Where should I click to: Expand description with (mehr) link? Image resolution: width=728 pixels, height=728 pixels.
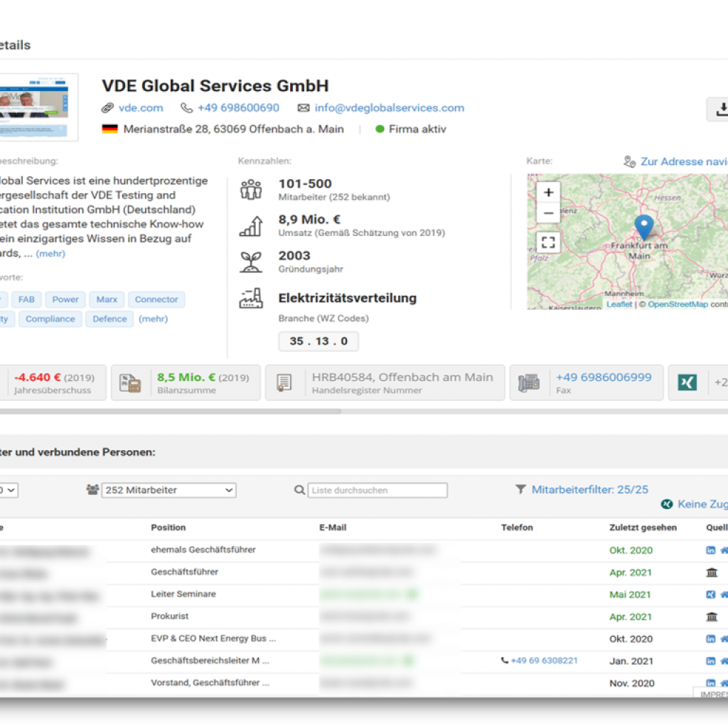(x=50, y=254)
